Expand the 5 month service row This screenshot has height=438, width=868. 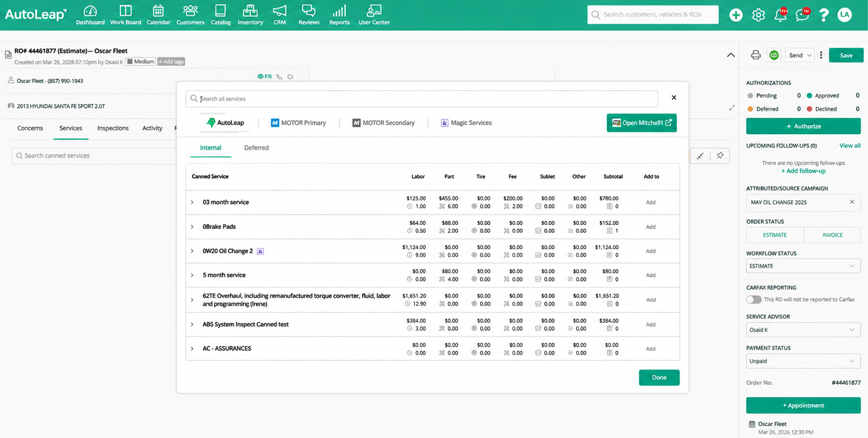point(192,275)
